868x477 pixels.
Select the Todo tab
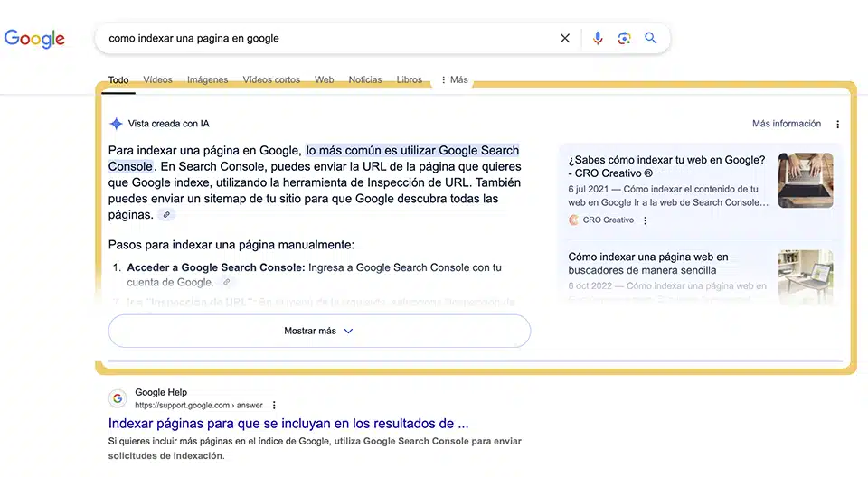coord(118,80)
